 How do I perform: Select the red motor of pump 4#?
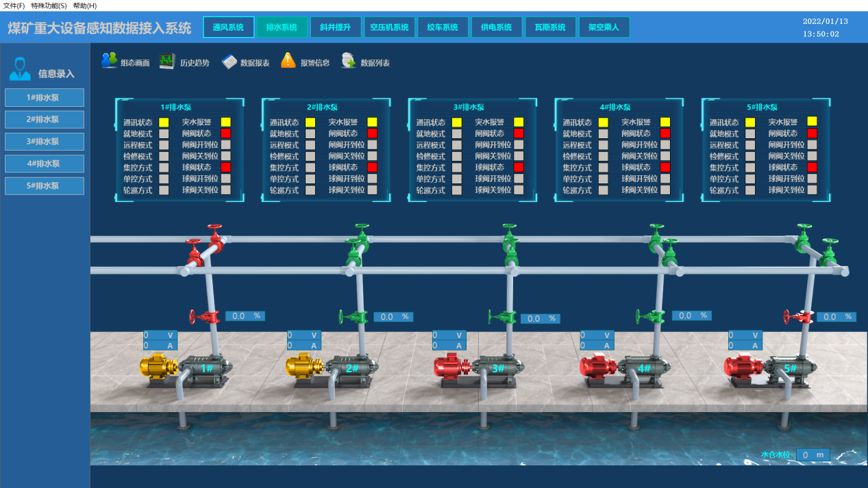598,366
